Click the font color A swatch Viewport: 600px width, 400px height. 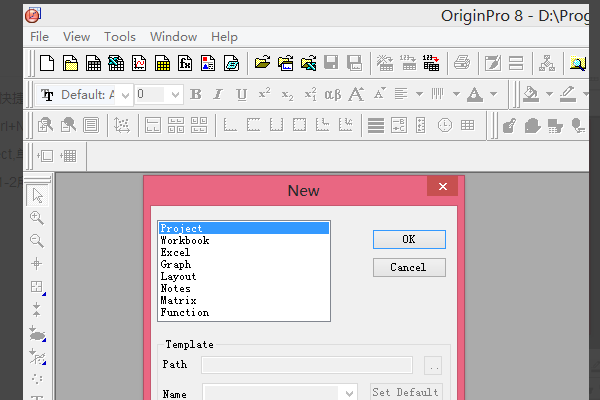click(x=475, y=94)
